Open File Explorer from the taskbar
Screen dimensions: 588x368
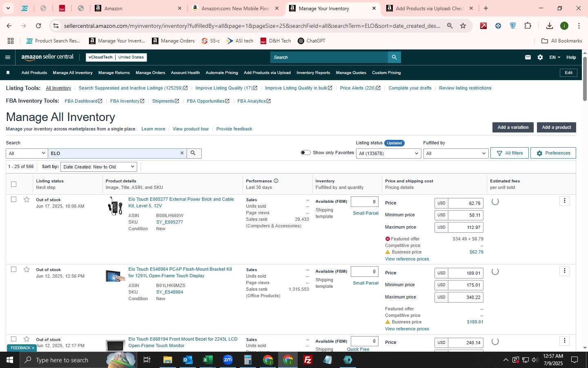click(167, 360)
